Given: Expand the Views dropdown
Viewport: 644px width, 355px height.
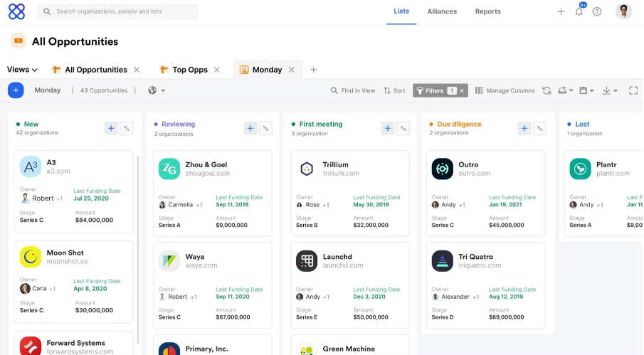Looking at the screenshot, I should 22,70.
